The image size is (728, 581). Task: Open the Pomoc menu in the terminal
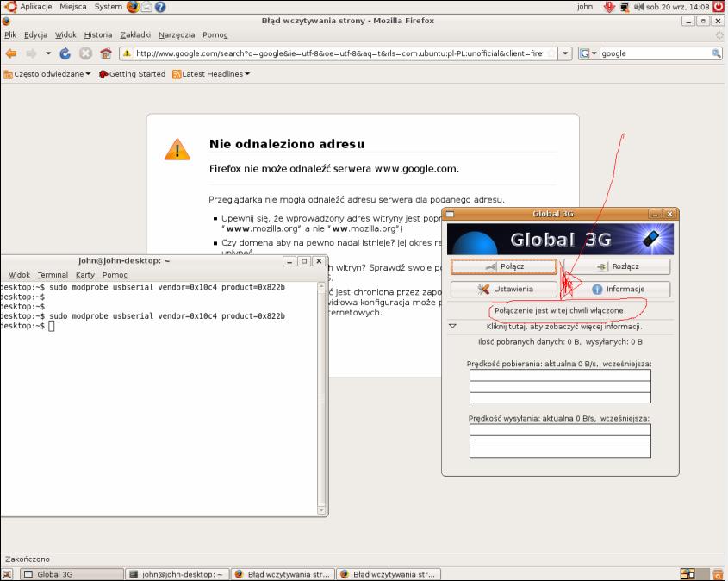pos(115,275)
